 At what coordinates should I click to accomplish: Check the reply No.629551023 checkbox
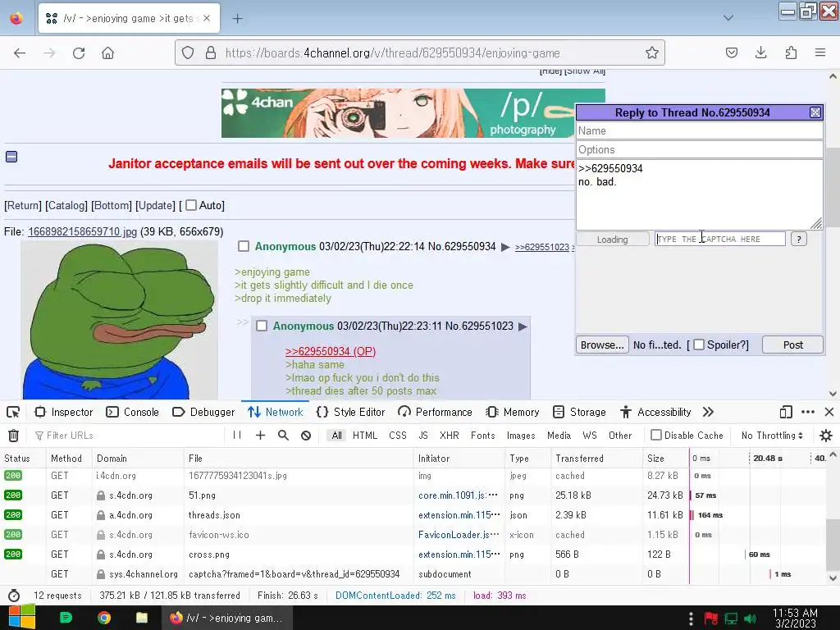[262, 326]
